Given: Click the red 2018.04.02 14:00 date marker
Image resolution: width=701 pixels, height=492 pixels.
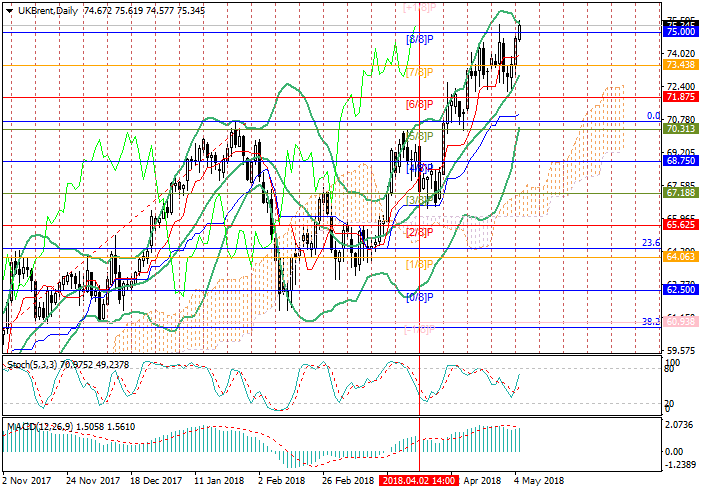Looking at the screenshot, I should click(418, 481).
